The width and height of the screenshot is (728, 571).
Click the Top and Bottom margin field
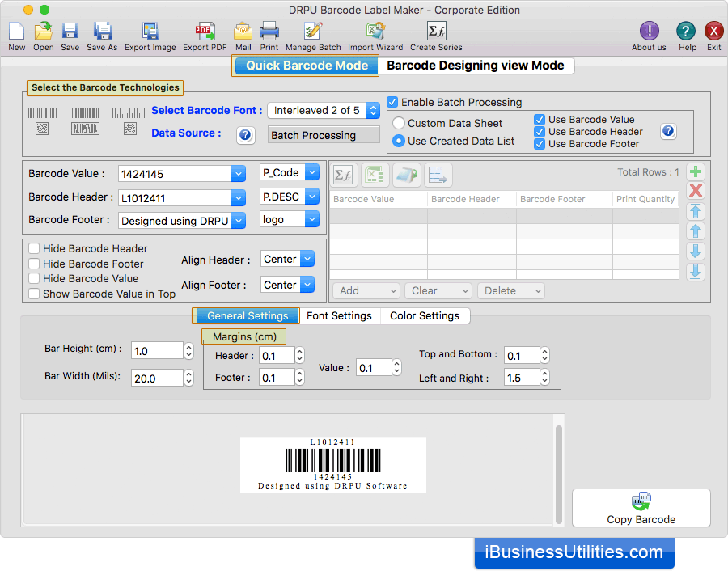click(x=522, y=356)
